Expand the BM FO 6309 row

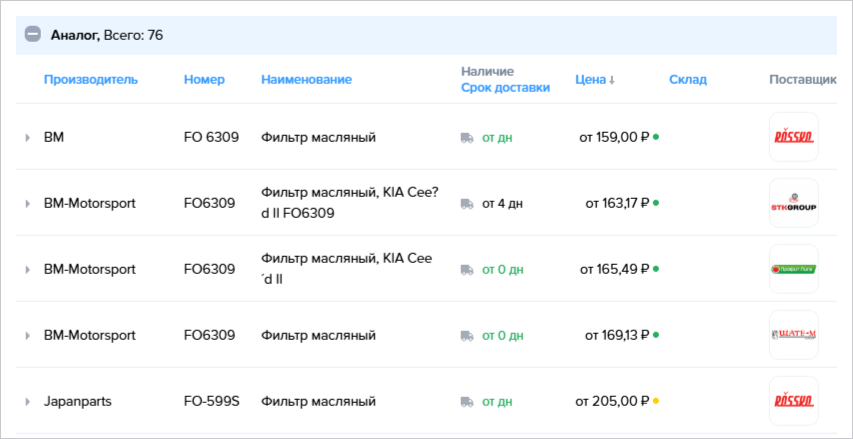pos(28,138)
